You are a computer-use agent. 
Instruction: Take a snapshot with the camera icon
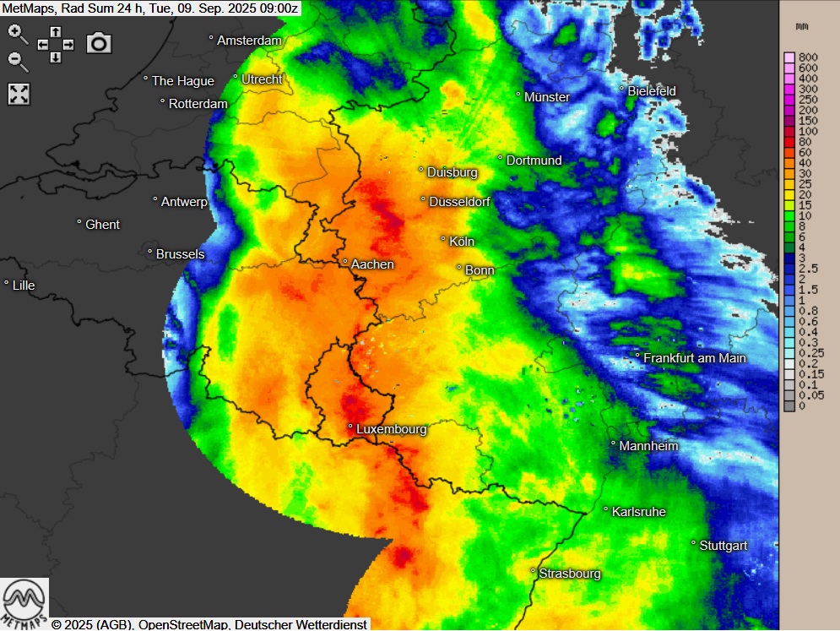99,43
